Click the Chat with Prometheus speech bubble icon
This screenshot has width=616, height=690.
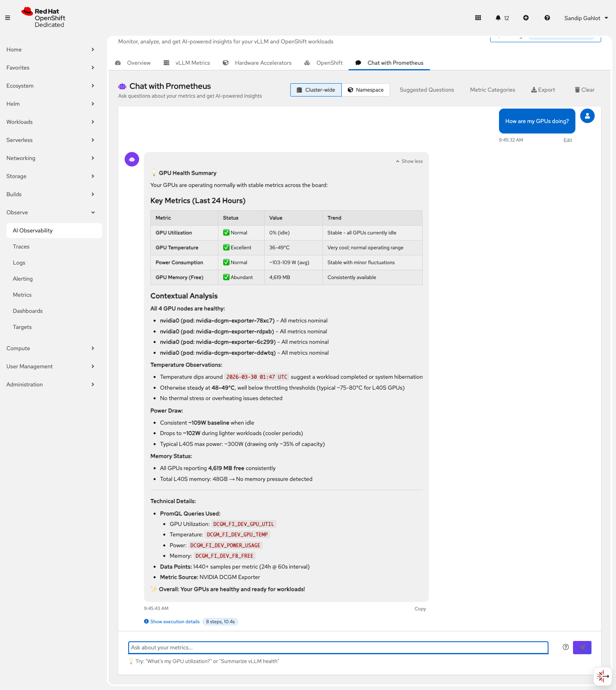[358, 63]
